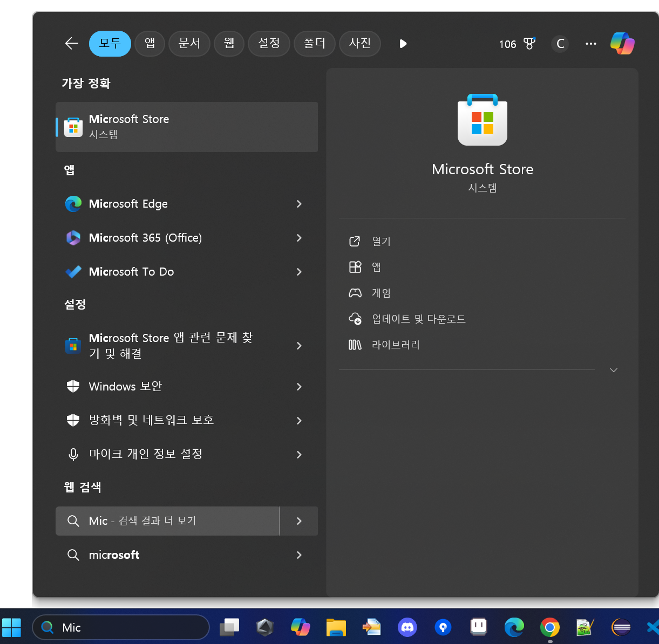Expand the Store troubleshooting setting chevron
659x644 pixels.
[x=299, y=346]
